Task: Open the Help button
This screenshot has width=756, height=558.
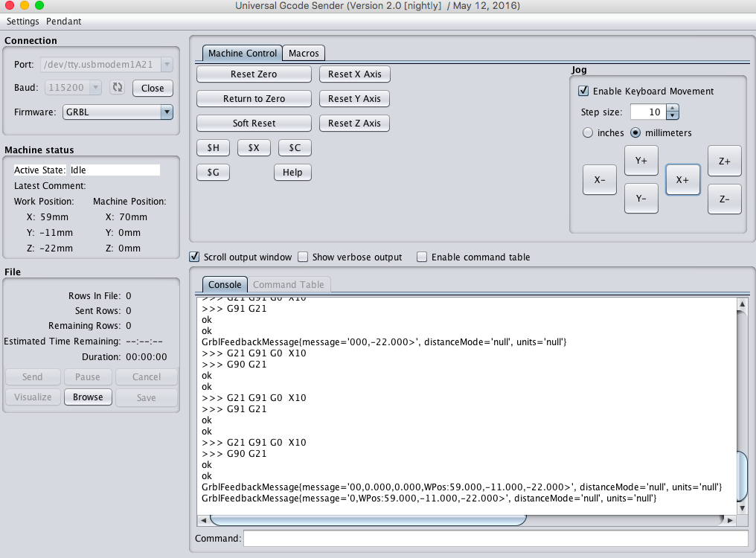Action: pos(292,172)
